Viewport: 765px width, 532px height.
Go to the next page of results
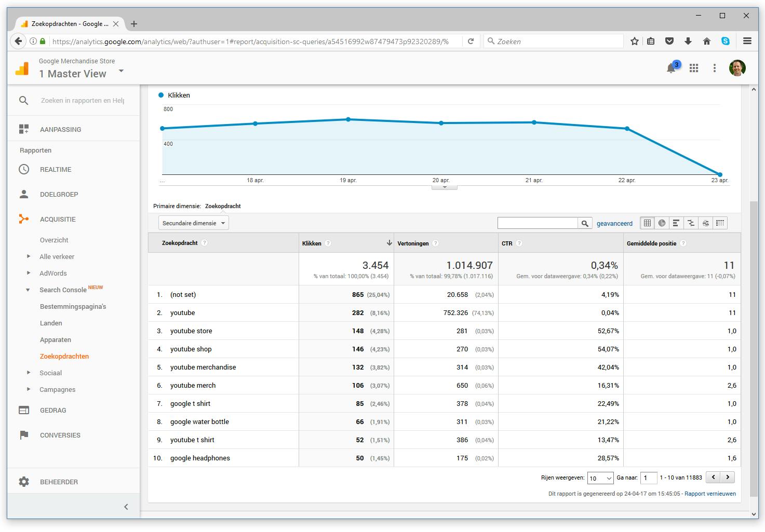728,478
